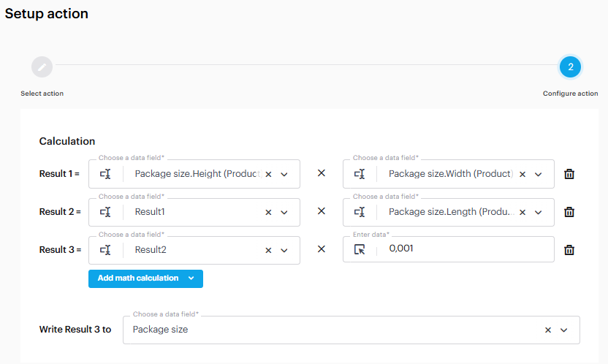Click field type icon beside Result1

tap(106, 212)
